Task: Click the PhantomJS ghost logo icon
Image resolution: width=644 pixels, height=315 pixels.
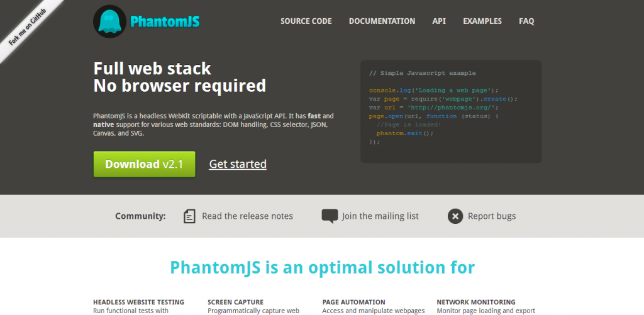Action: (109, 21)
